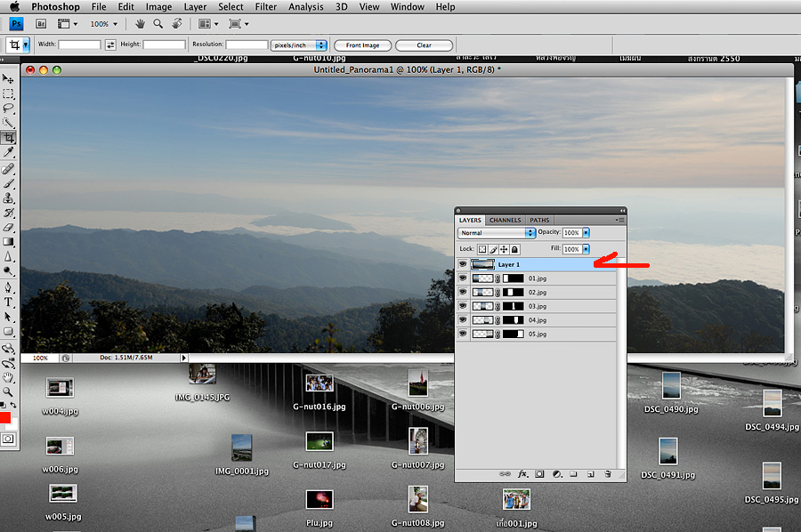Screen dimensions: 801x532
Task: Delete layer using the trash icon
Action: tap(607, 474)
